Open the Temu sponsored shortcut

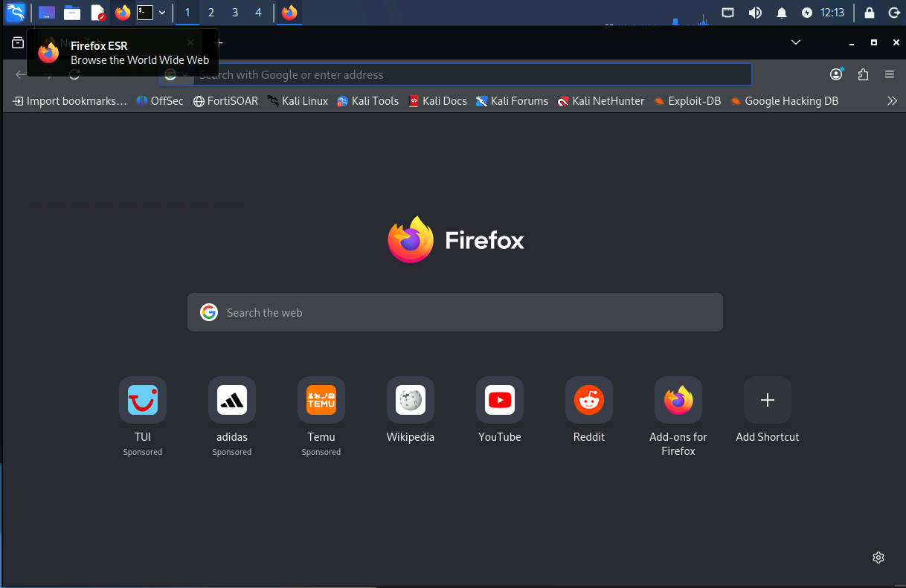[321, 416]
